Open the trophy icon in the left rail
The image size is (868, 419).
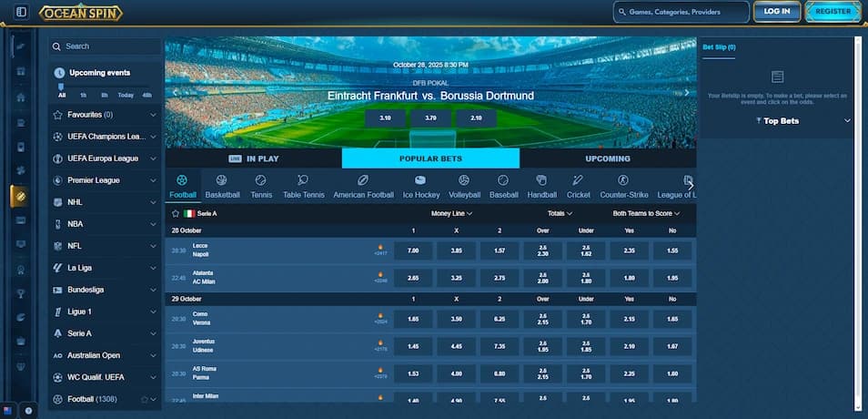(21, 294)
